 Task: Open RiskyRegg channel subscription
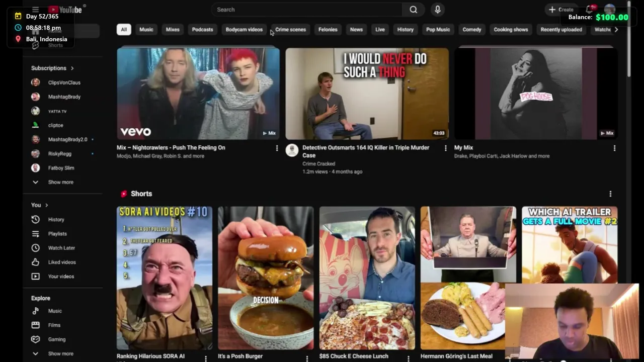59,154
